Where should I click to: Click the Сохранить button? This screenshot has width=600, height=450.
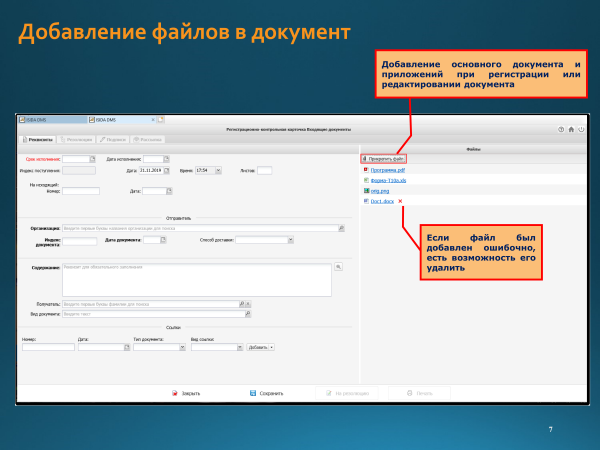coord(267,394)
